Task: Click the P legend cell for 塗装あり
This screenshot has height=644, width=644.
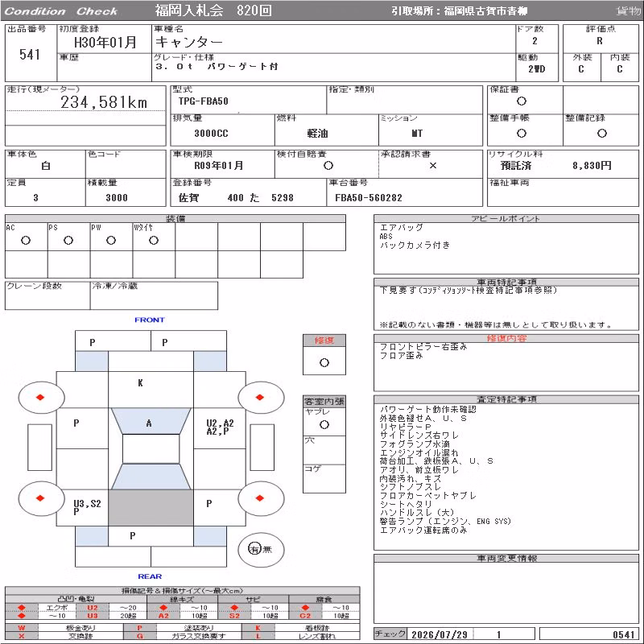Action: tap(139, 628)
